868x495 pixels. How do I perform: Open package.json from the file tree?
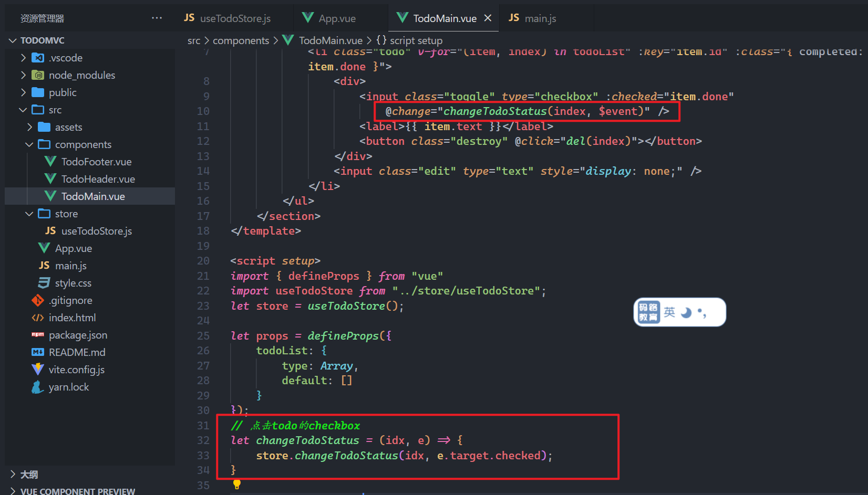pos(78,335)
